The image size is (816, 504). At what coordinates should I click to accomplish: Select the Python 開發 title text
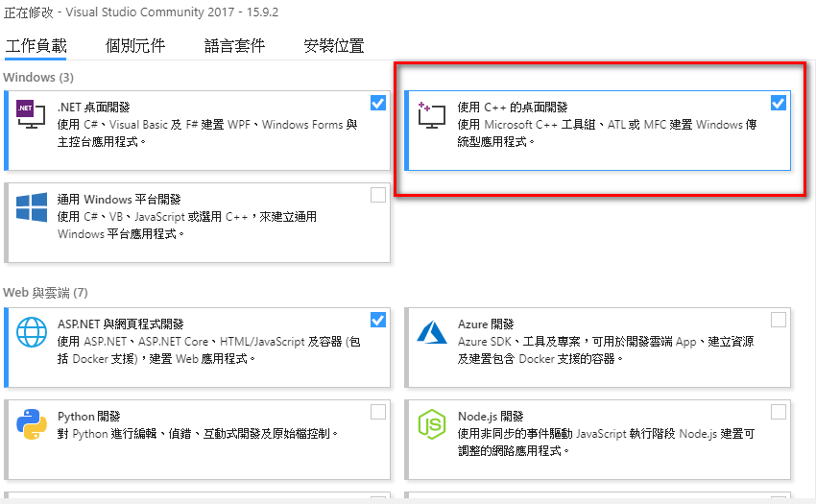point(89,417)
